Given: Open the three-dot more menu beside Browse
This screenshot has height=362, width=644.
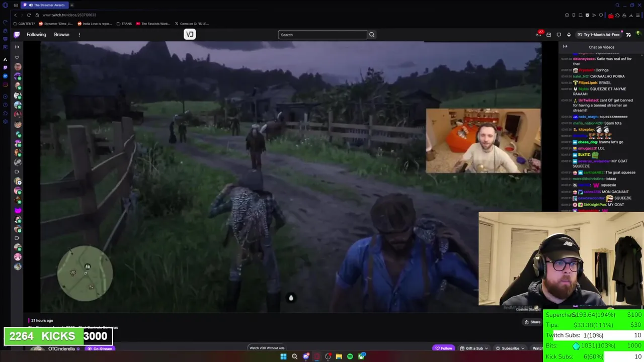Looking at the screenshot, I should [x=79, y=35].
